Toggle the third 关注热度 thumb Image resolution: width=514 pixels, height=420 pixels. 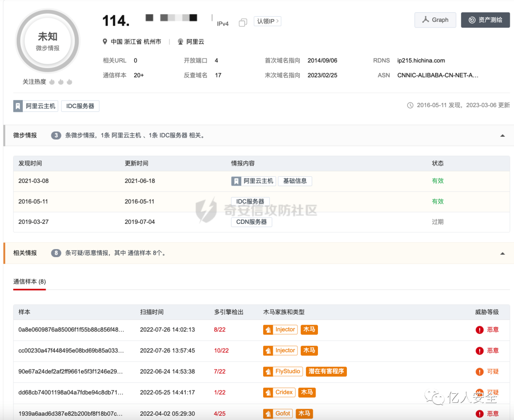tap(69, 82)
